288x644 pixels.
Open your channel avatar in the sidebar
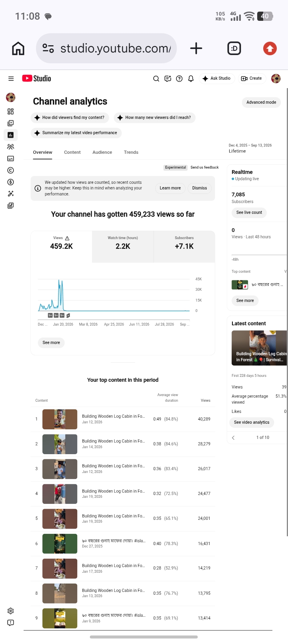(11, 97)
